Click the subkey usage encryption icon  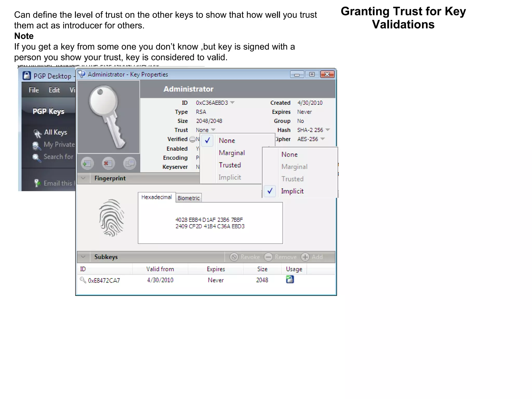click(x=290, y=280)
